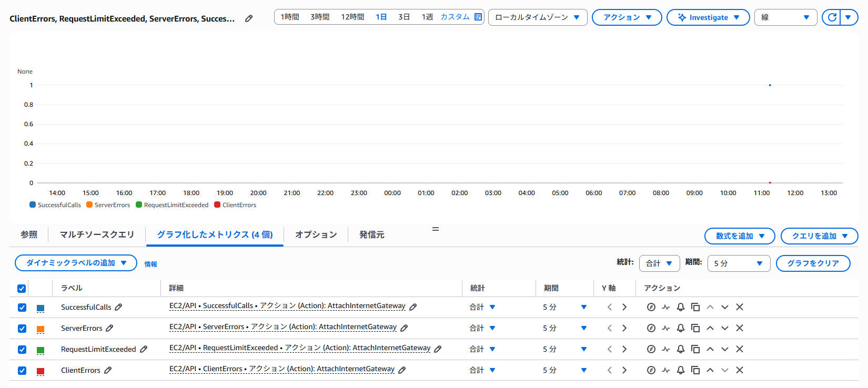Open the 情報 link

[150, 264]
